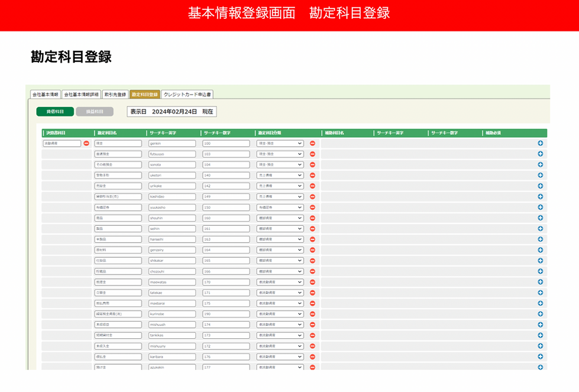This screenshot has width=579, height=392.
Task: Click the 表示日 2024年02月24日 date box
Action: tap(172, 112)
